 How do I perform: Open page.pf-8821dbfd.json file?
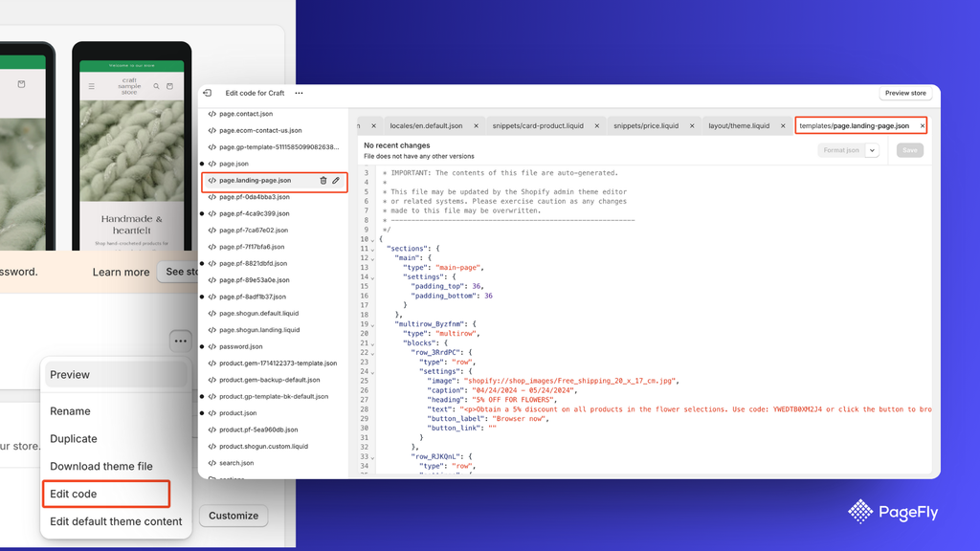253,264
